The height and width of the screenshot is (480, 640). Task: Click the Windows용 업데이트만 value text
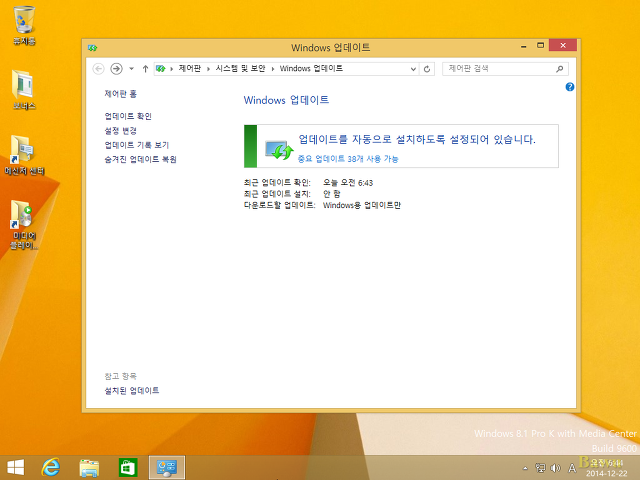(x=362, y=205)
